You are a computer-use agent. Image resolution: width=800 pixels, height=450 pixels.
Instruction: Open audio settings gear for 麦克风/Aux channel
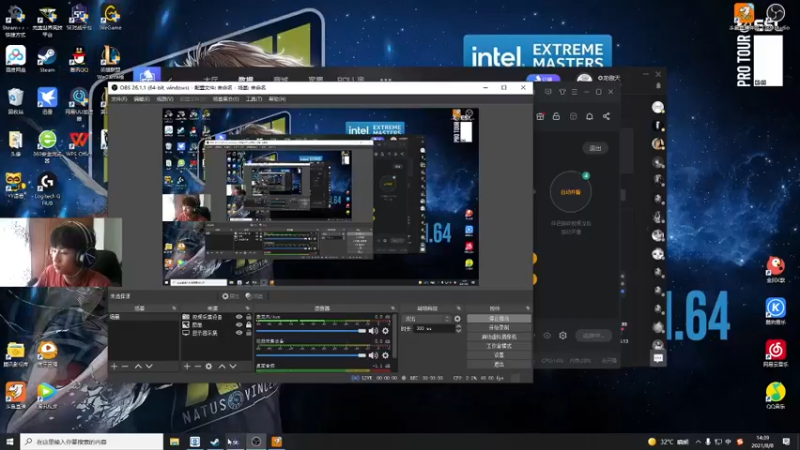coord(385,331)
